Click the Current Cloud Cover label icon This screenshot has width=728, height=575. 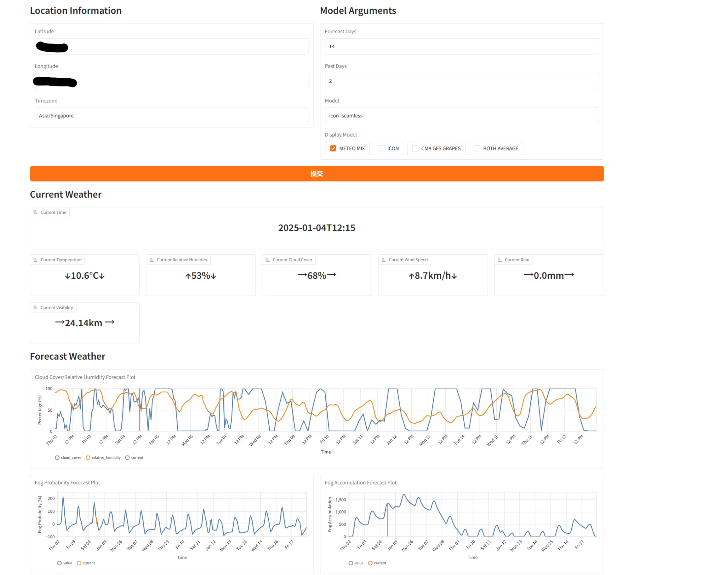point(267,260)
